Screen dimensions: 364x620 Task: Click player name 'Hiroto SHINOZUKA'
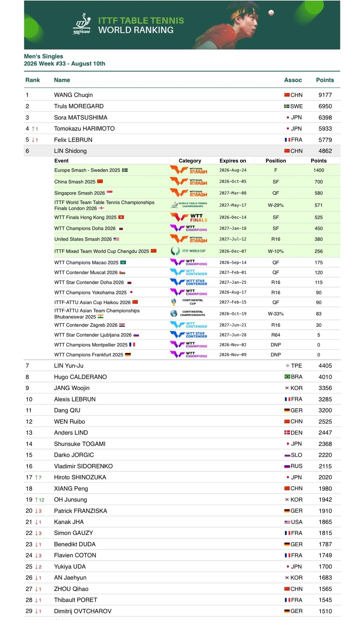pos(80,477)
